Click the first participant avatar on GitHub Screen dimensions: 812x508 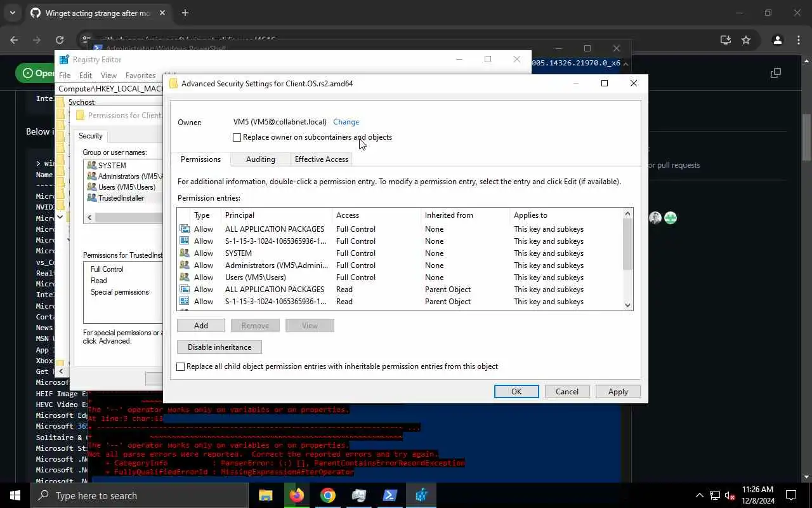pyautogui.click(x=655, y=218)
